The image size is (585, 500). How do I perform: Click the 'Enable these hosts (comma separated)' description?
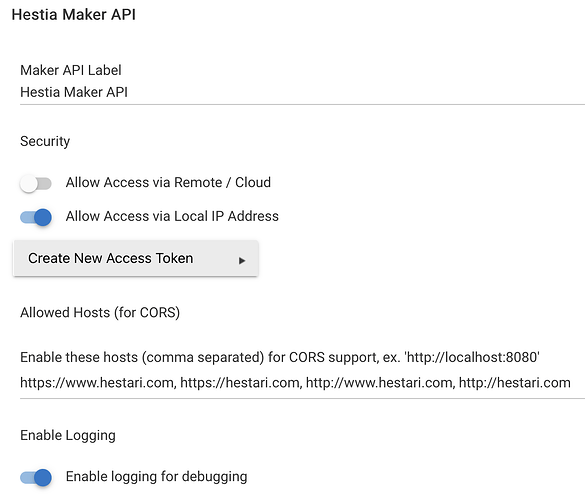(280, 357)
